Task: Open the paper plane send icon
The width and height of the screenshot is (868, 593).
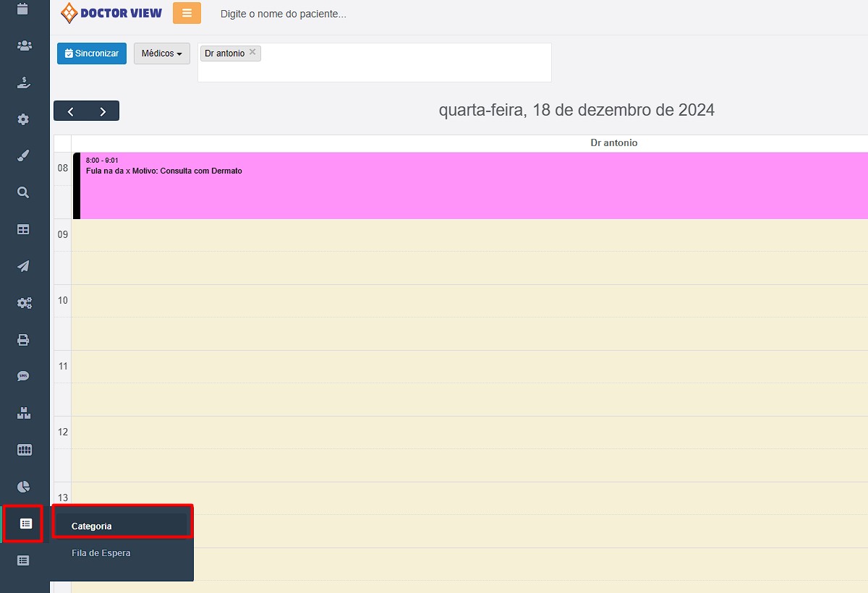Action: (24, 266)
